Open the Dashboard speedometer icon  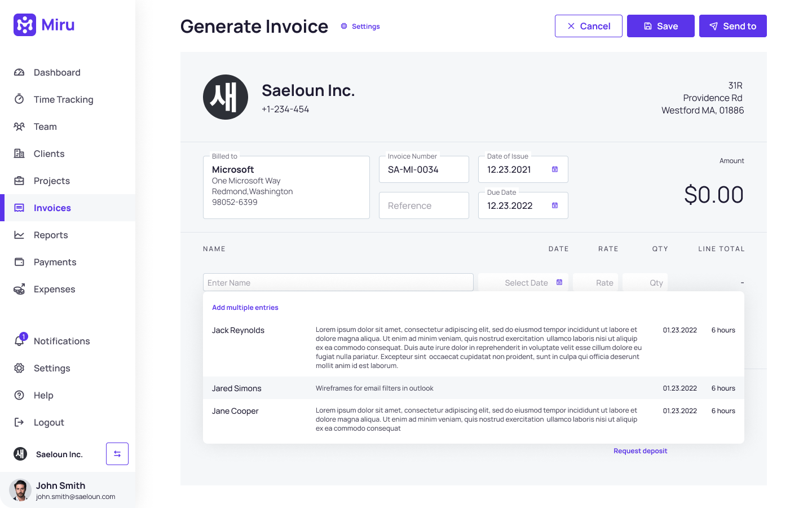click(x=19, y=72)
